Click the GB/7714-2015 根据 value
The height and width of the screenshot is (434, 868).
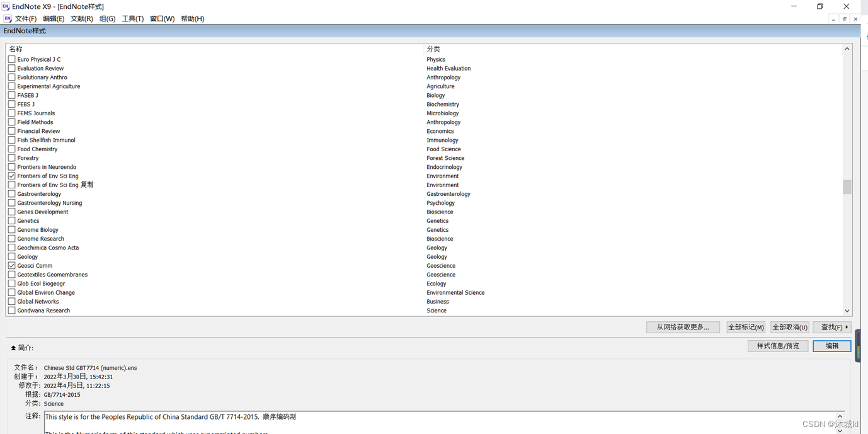[x=62, y=395]
